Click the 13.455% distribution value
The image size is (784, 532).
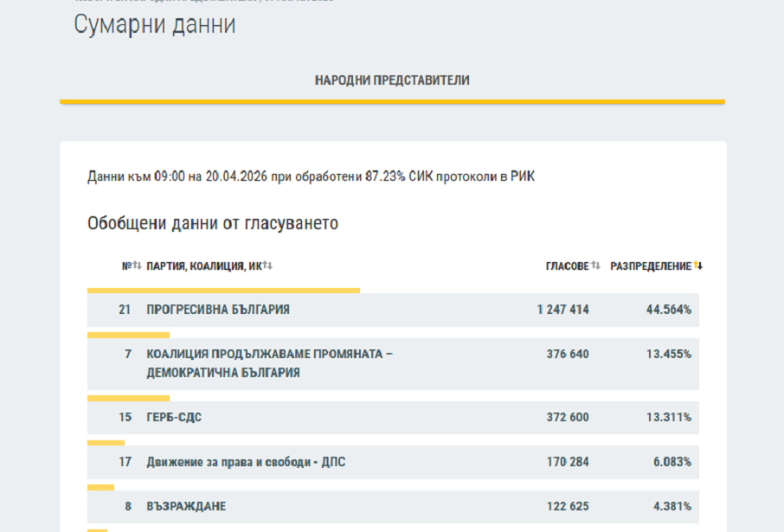(x=668, y=354)
